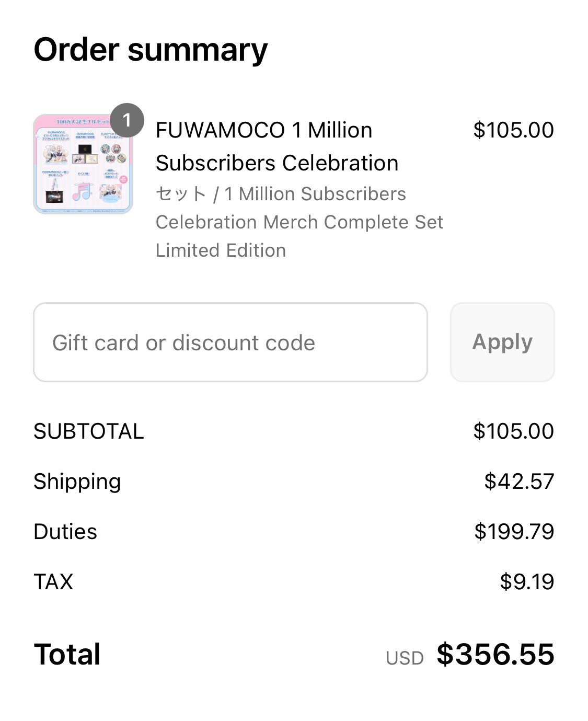The image size is (588, 721).
Task: Click the duties amount $199.79
Action: coord(514,532)
